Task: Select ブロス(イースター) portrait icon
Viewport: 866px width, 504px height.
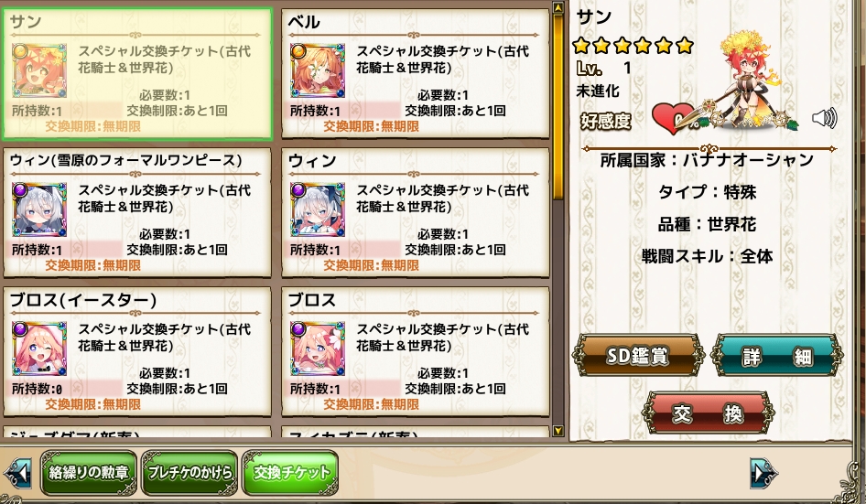Action: 39,349
